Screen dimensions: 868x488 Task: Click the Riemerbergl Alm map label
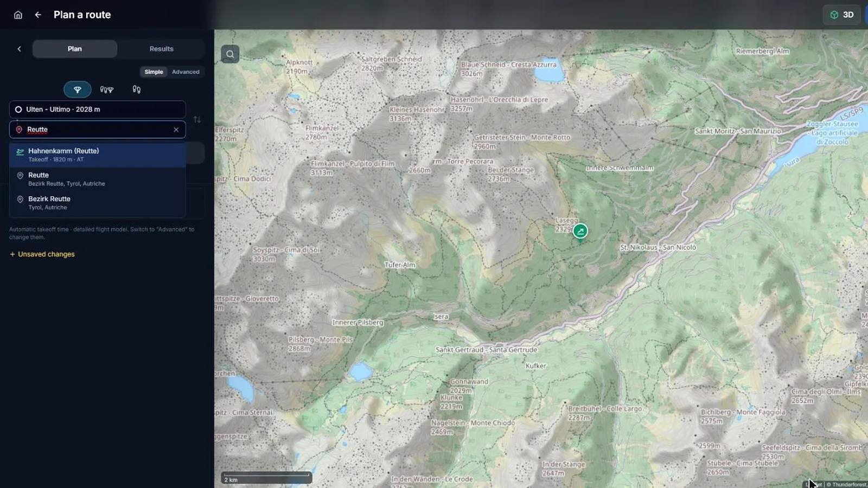point(762,51)
